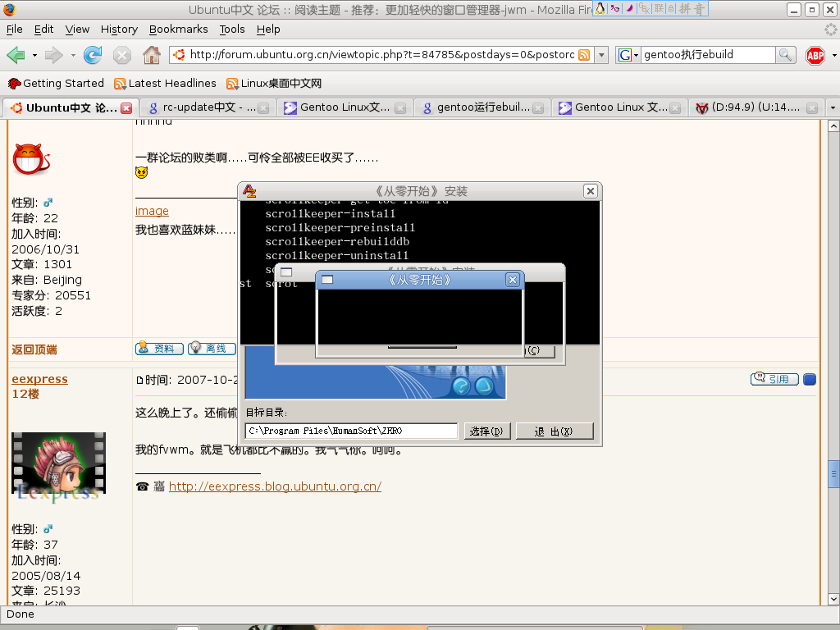Click the red devil smiley avatar
This screenshot has height=630, width=840.
tap(31, 159)
